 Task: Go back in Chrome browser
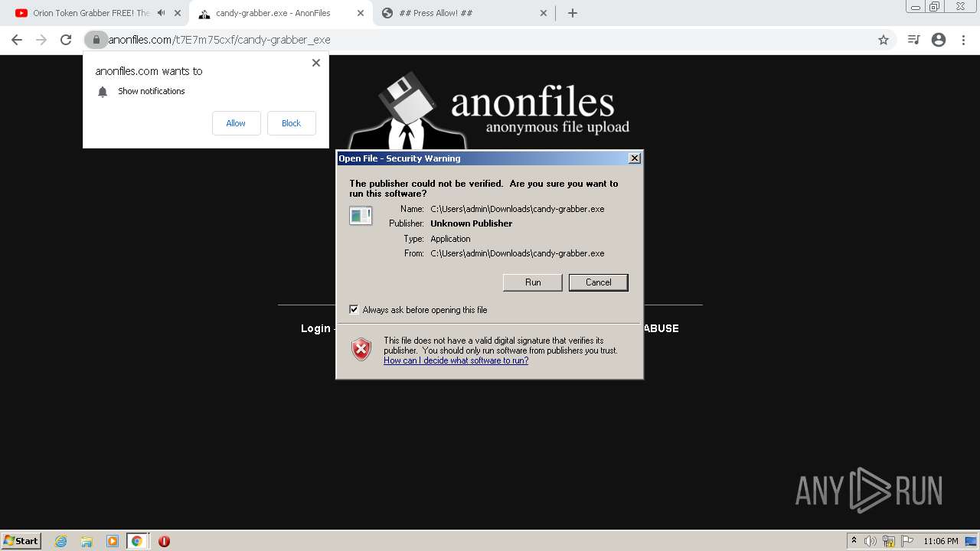[x=17, y=40]
